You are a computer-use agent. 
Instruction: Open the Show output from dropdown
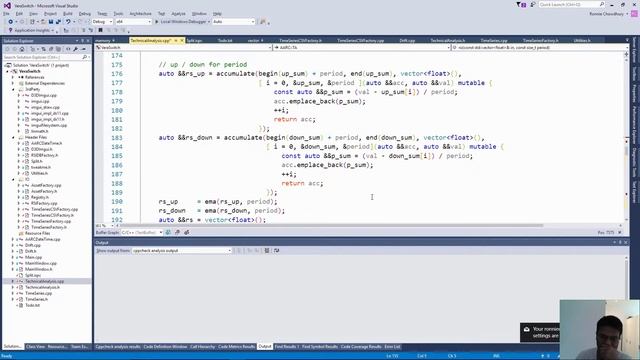[x=181, y=250]
